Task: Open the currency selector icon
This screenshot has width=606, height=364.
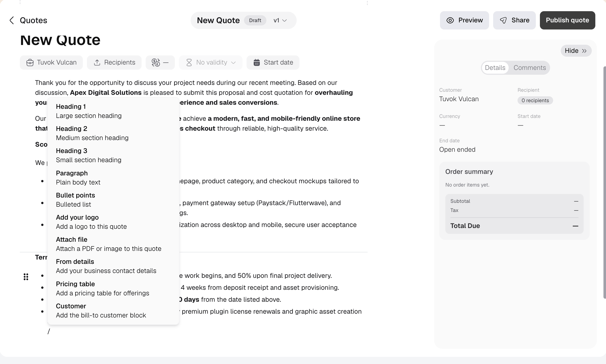Action: (x=156, y=63)
